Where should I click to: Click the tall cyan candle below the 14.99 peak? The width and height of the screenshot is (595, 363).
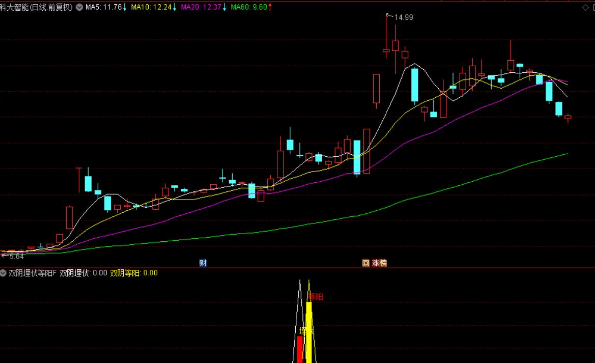415,85
